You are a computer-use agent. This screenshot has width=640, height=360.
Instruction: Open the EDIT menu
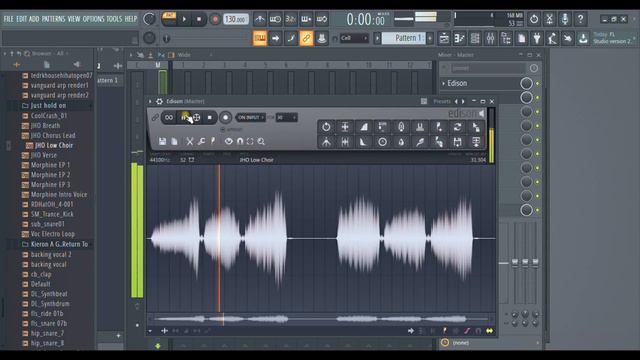click(22, 19)
